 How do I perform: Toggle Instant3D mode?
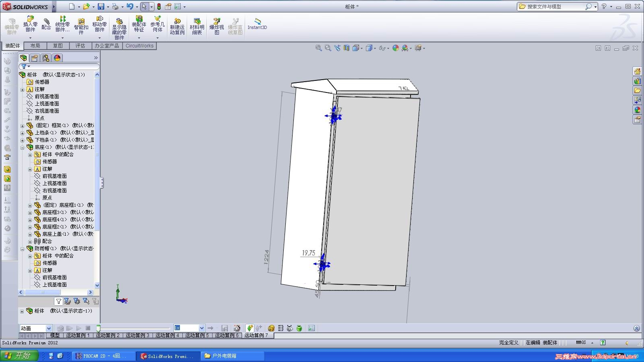pos(257,23)
